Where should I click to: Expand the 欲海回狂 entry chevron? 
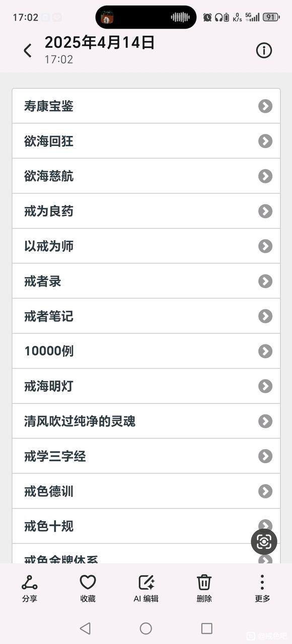pos(265,141)
